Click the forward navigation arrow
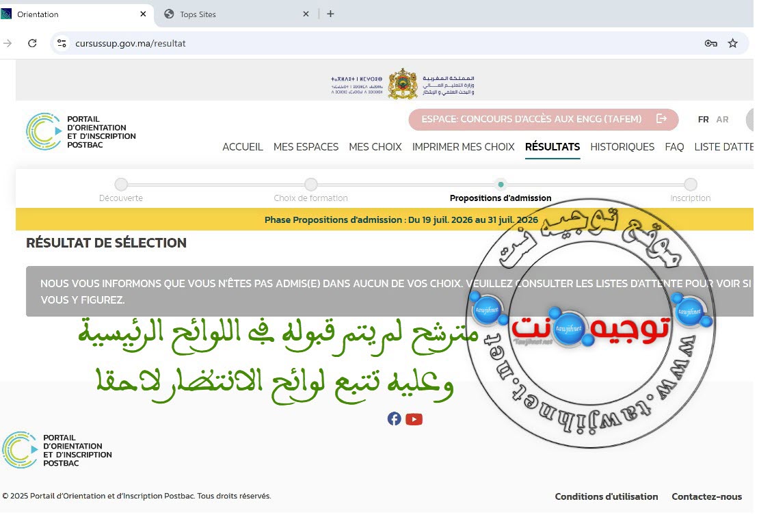Viewport: 759px width, 532px height. [x=8, y=43]
